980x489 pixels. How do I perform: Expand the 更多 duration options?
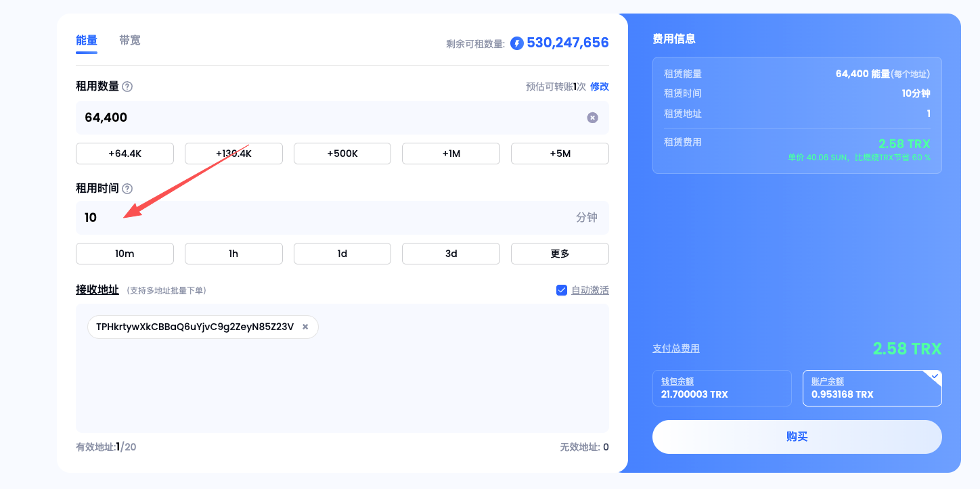tap(560, 254)
